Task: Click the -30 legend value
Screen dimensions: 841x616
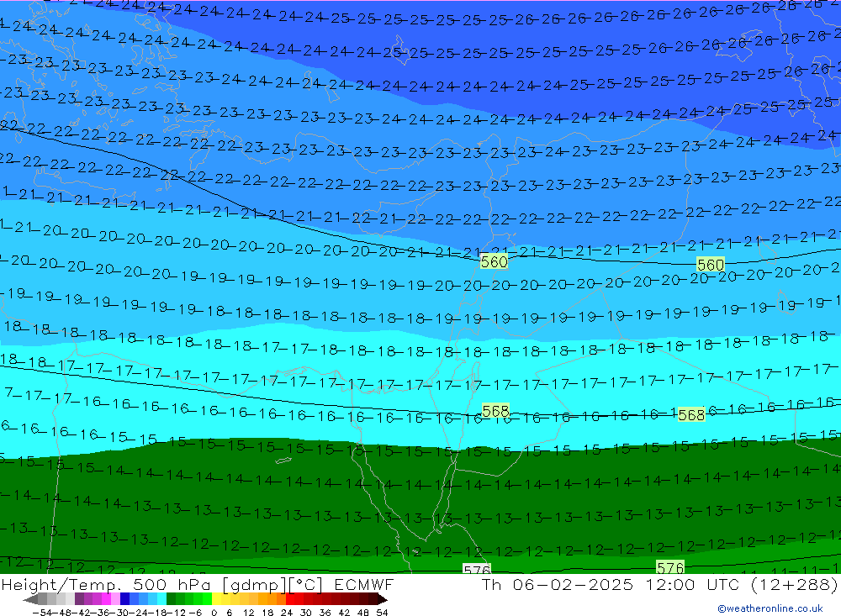Action: pos(119,613)
